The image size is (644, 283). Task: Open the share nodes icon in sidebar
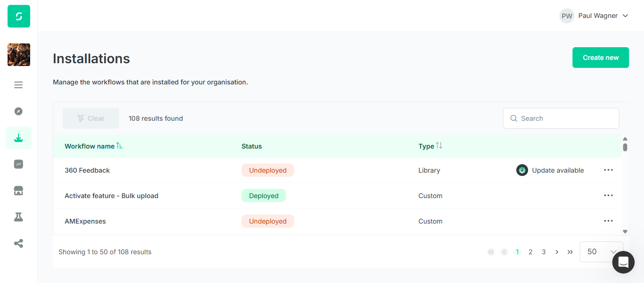point(18,243)
